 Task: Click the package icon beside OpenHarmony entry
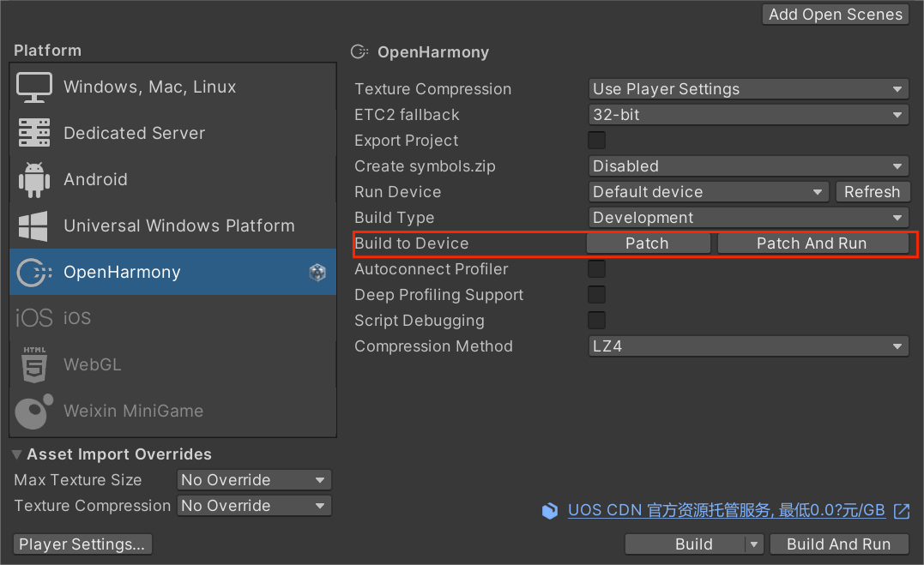click(x=317, y=272)
